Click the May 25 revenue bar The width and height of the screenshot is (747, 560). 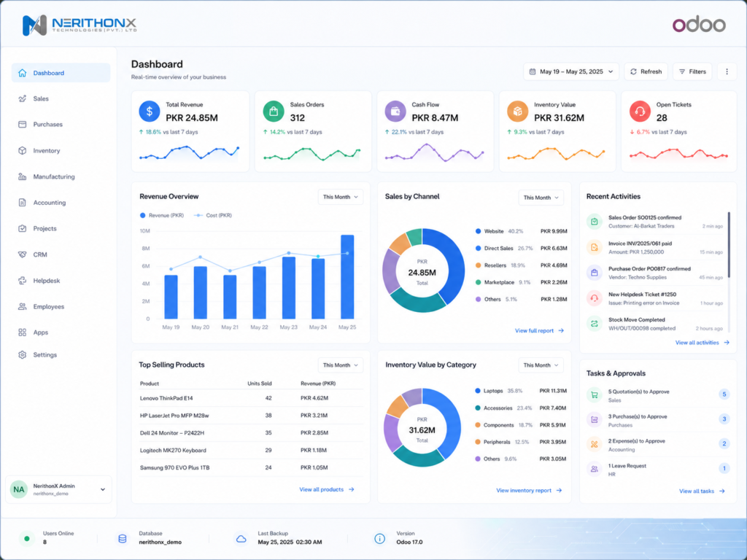[x=347, y=276]
